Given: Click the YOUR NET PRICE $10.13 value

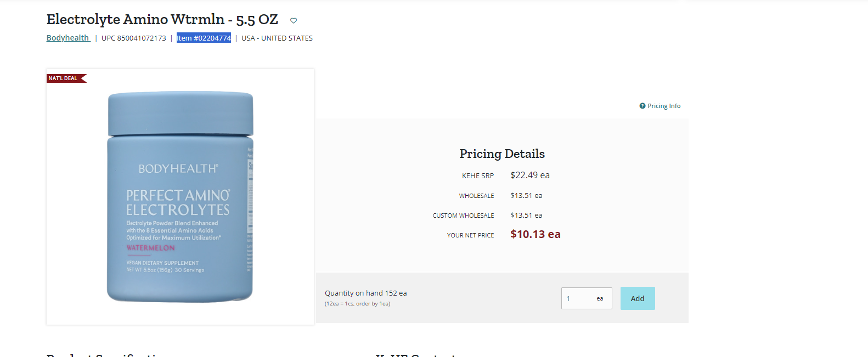Looking at the screenshot, I should click(536, 235).
